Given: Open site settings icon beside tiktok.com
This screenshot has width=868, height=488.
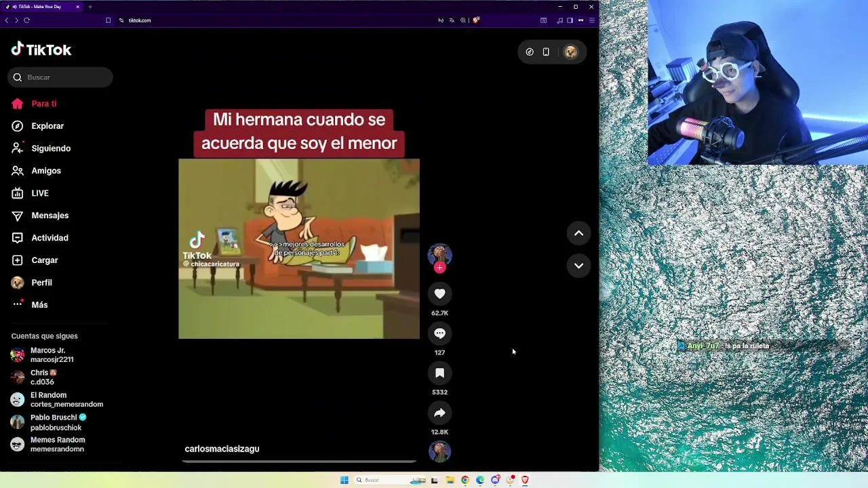Looking at the screenshot, I should pyautogui.click(x=121, y=20).
